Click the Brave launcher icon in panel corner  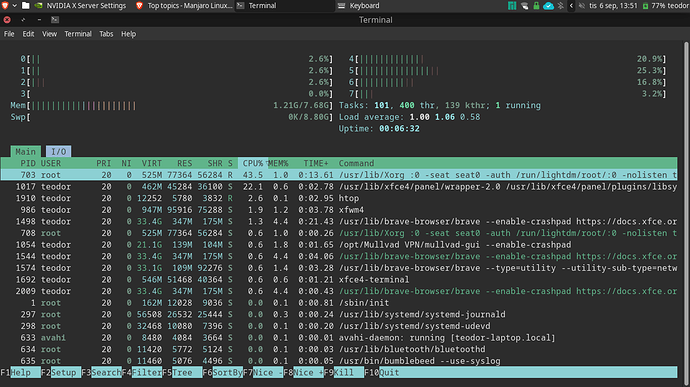tap(5, 6)
